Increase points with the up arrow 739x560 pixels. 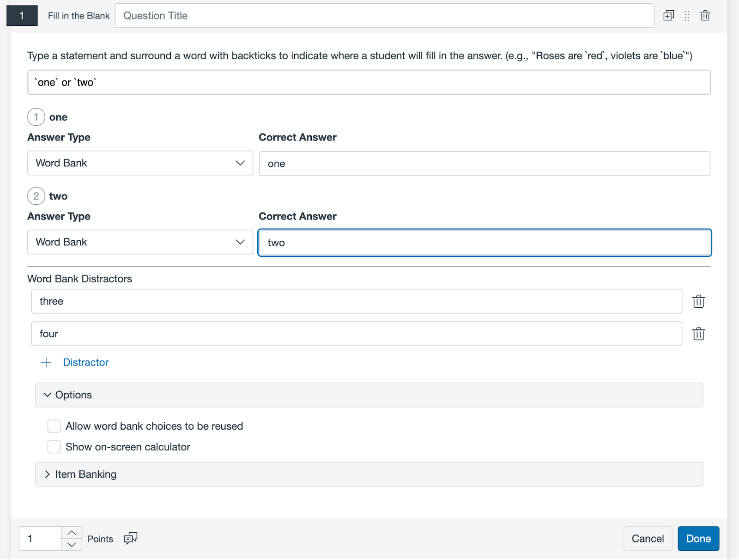[x=72, y=533]
